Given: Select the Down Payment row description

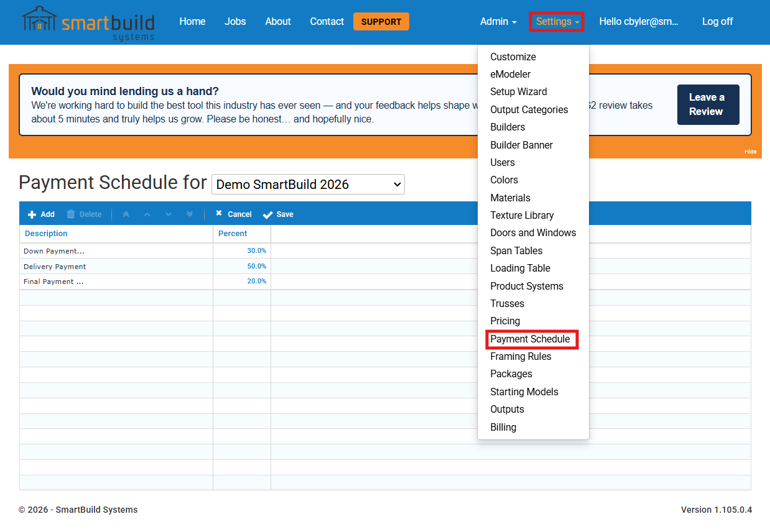Looking at the screenshot, I should pyautogui.click(x=116, y=251).
